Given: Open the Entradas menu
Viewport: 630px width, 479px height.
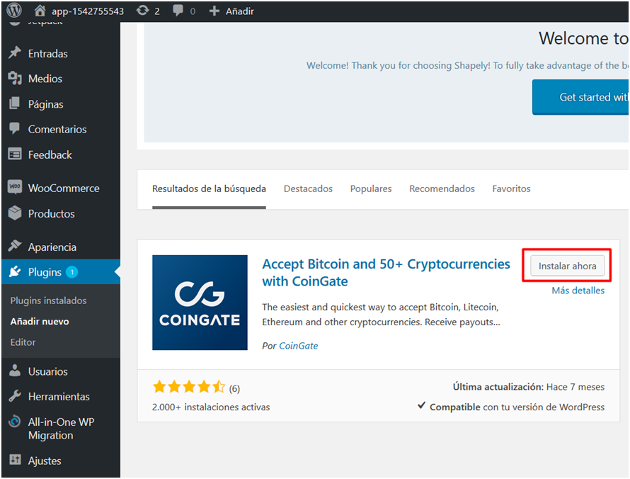Looking at the screenshot, I should [x=48, y=53].
